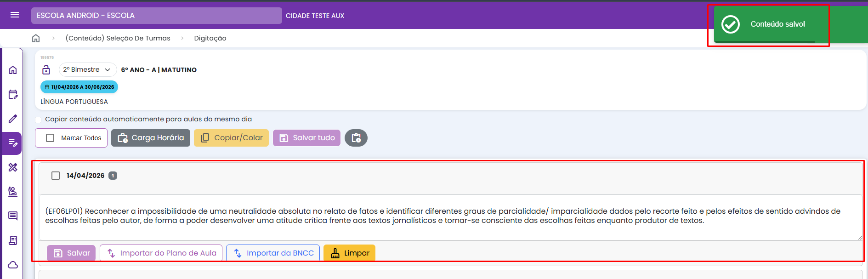Check the Marcar Todos checkbox
Screen dimensions: 868x279
[51, 138]
